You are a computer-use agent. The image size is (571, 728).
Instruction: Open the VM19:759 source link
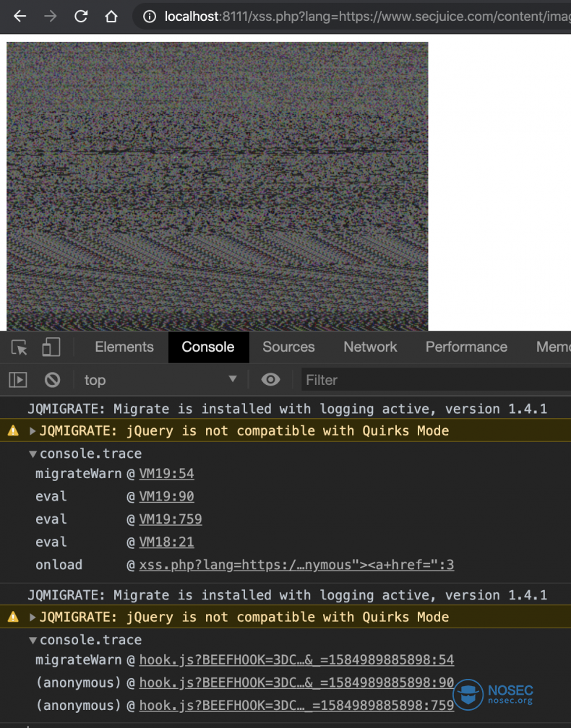click(171, 519)
